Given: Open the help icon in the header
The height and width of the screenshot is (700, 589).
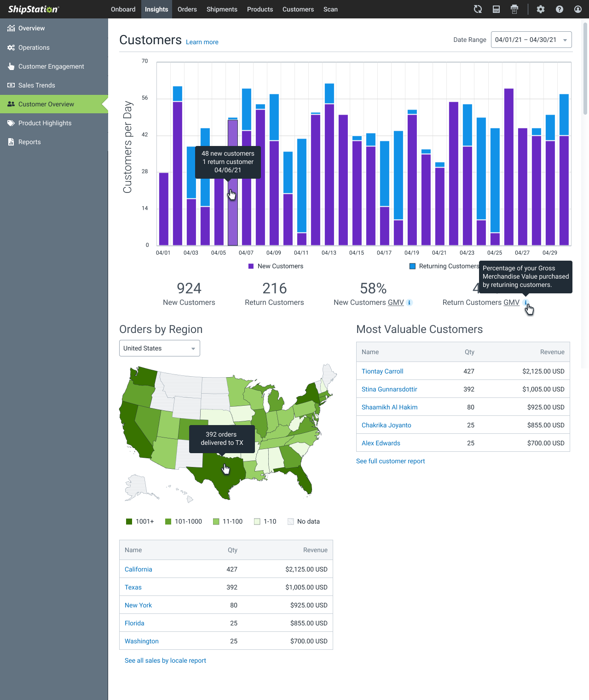Looking at the screenshot, I should 560,9.
